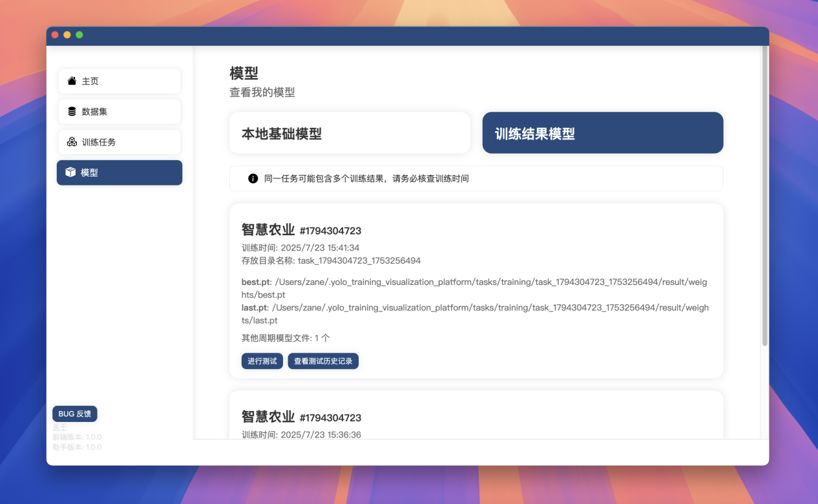Click the molecule icon beside 训练任务
This screenshot has height=504, width=818.
pyautogui.click(x=71, y=142)
